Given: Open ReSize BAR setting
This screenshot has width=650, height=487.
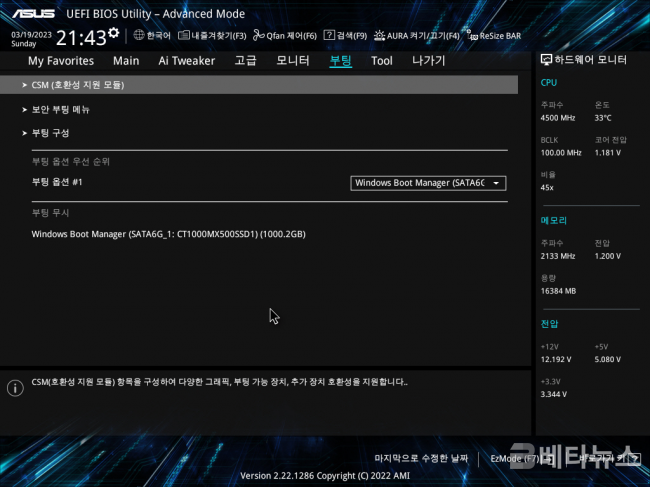Looking at the screenshot, I should (494, 36).
